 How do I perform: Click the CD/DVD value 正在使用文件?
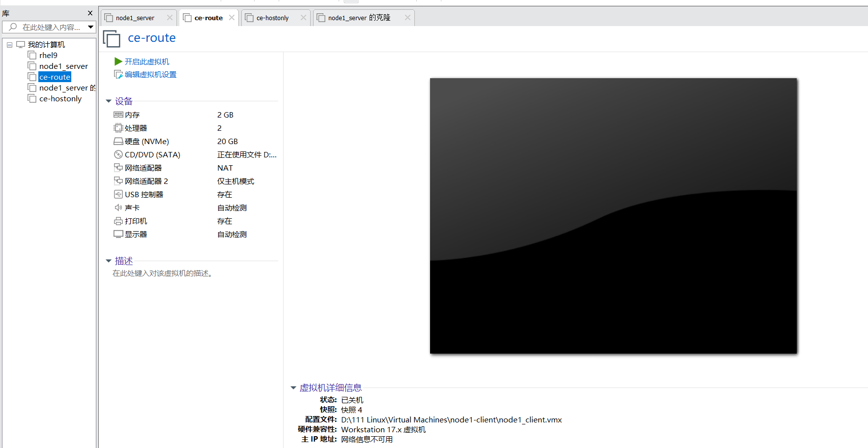click(x=247, y=154)
